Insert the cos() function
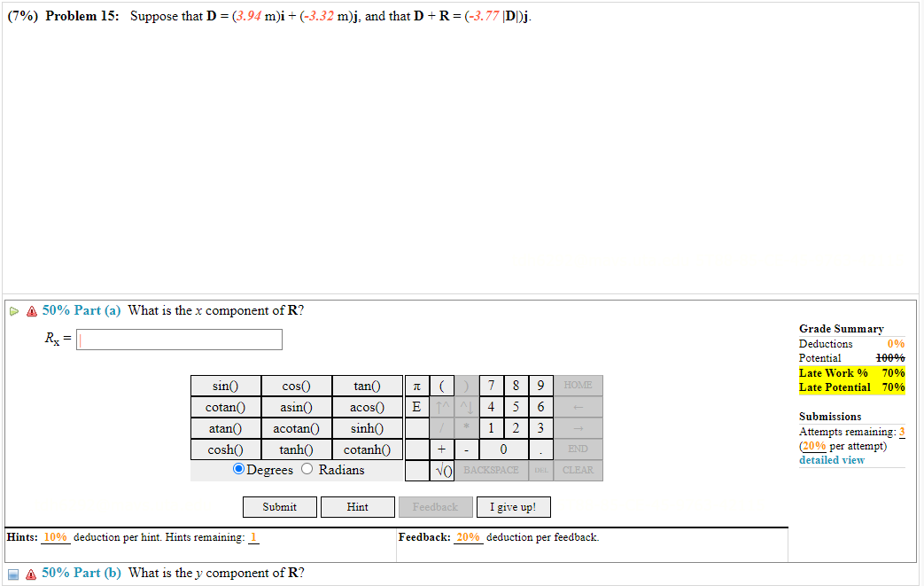Screen dimensions: 924x586 tap(296, 385)
